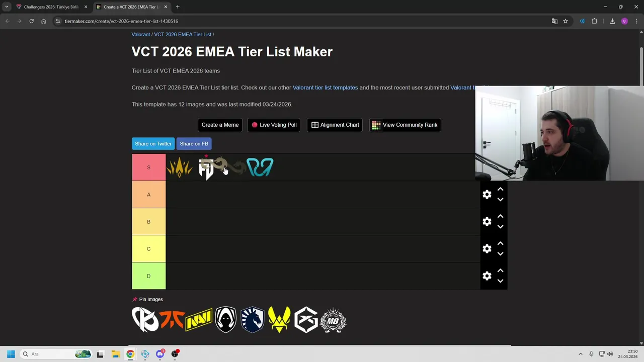Select the yellow Team Vitality logo
Screen dimensions: 644x362
(x=279, y=320)
